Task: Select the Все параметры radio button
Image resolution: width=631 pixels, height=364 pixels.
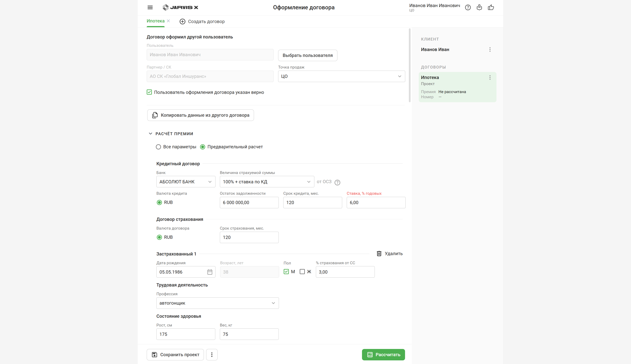Action: point(158,147)
